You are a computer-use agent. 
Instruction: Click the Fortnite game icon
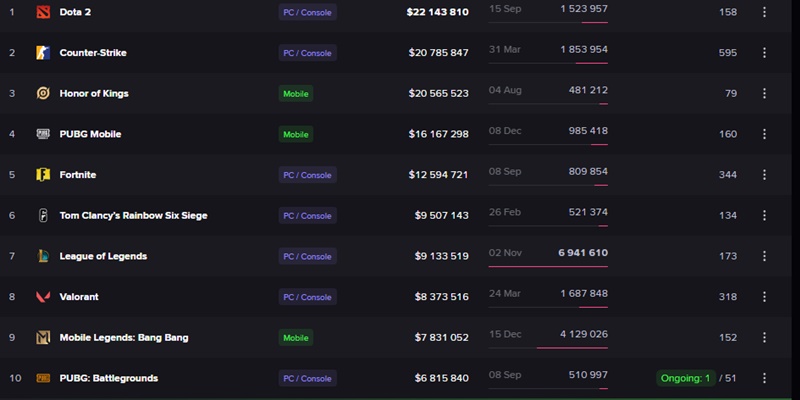pos(43,175)
